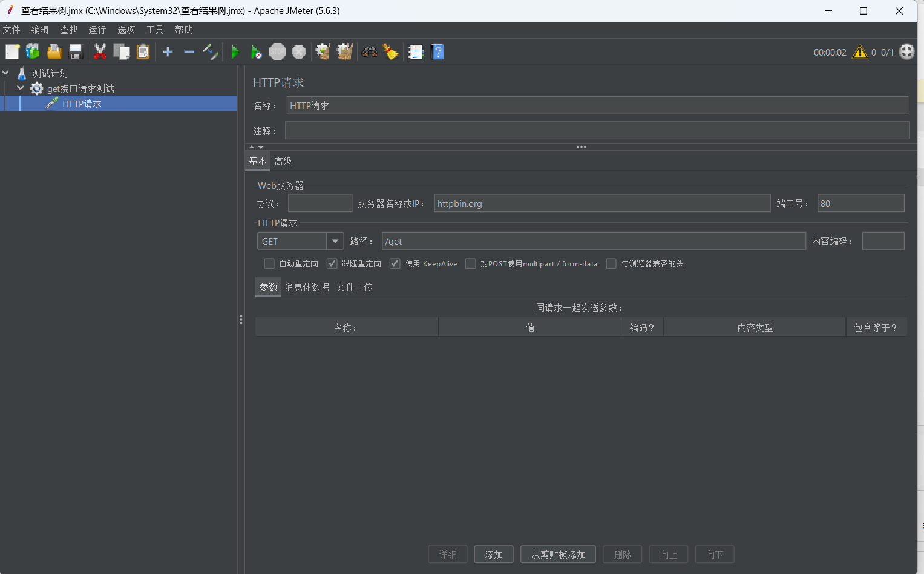
Task: Select the HTTP请求 tree item
Action: coord(82,104)
